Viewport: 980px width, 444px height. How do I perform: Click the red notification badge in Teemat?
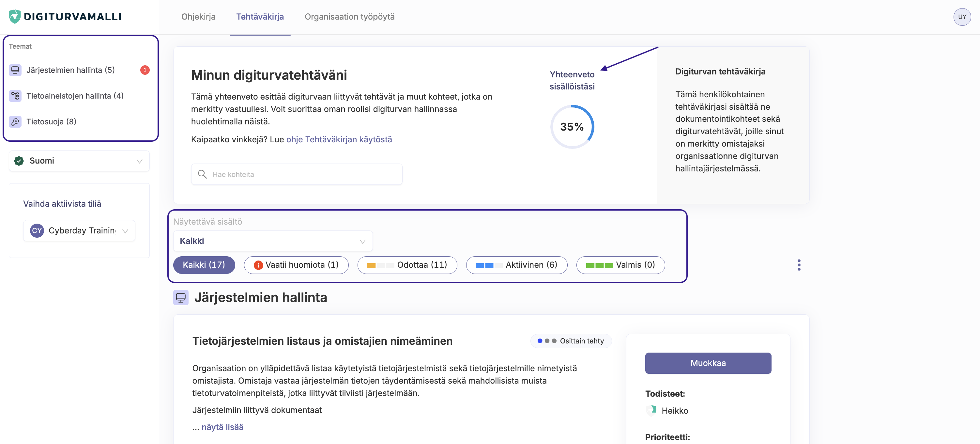pos(145,70)
